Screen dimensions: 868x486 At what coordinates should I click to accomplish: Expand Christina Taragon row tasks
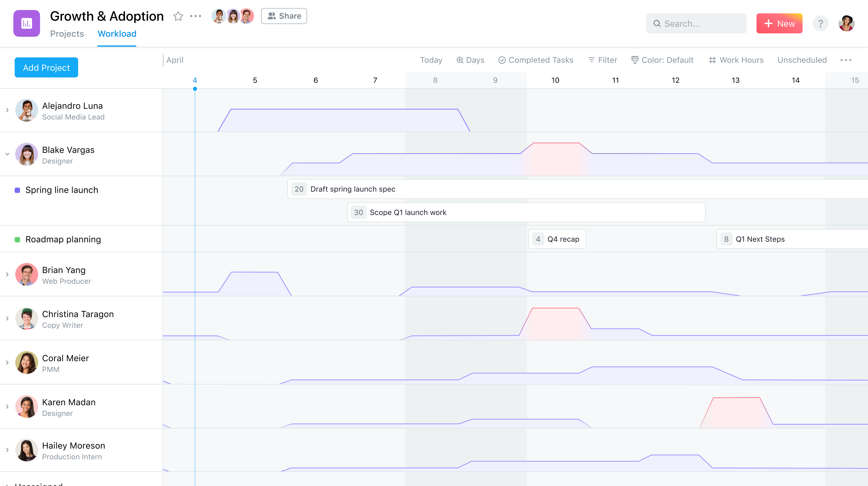pyautogui.click(x=7, y=319)
